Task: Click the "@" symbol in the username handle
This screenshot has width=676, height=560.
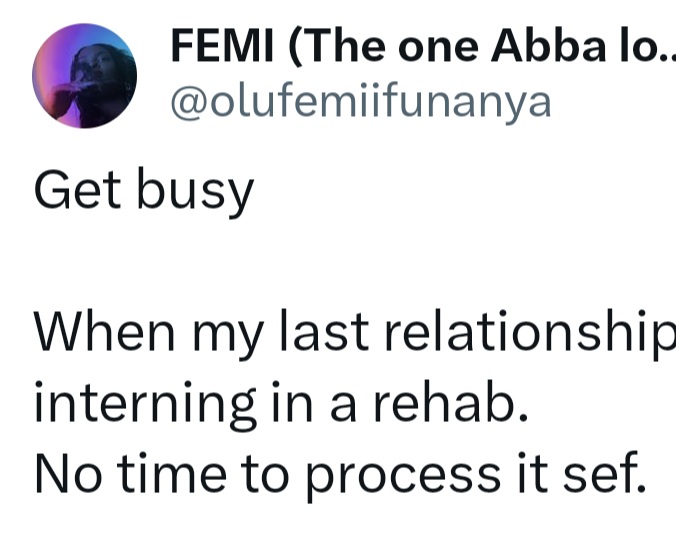Action: [188, 102]
